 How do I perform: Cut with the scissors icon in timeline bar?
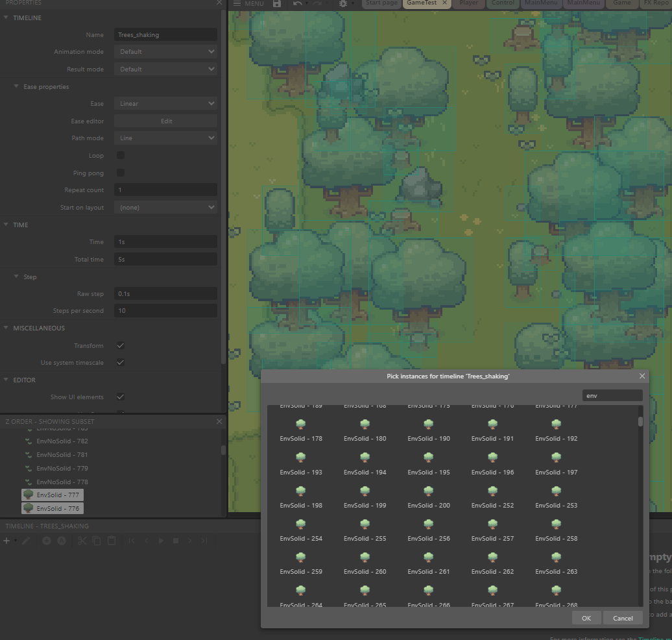click(x=82, y=541)
